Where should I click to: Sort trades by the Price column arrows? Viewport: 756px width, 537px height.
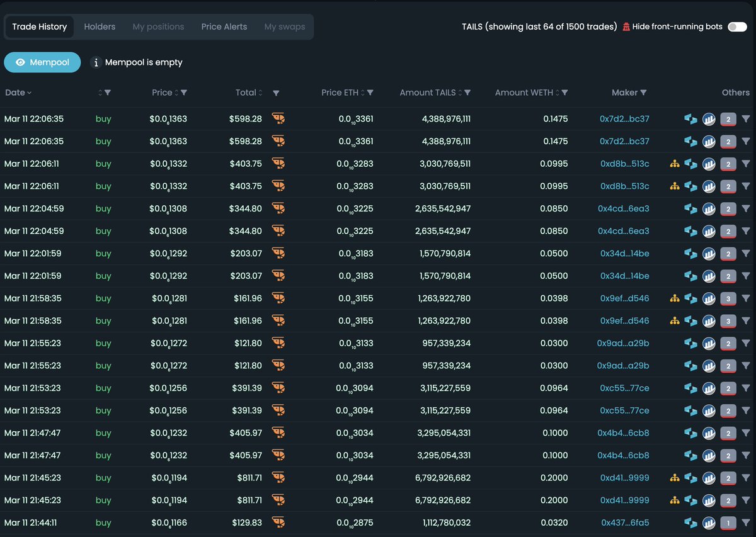[176, 93]
